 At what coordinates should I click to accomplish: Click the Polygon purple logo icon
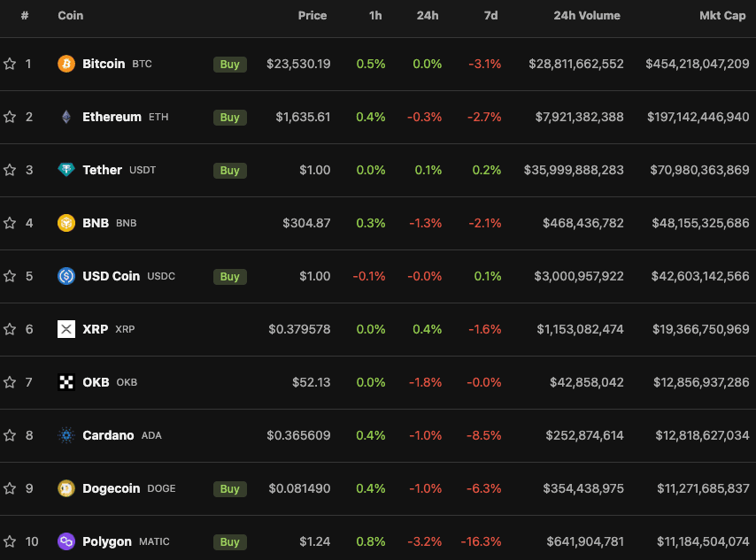(66, 541)
